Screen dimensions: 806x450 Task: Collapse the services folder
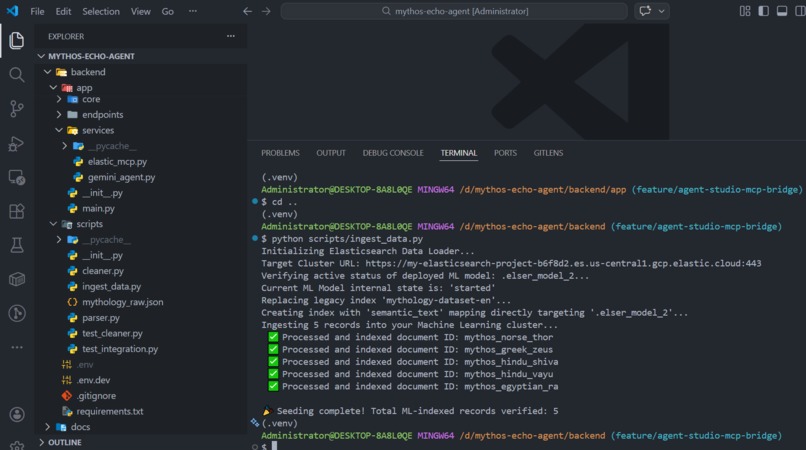click(140, 130)
